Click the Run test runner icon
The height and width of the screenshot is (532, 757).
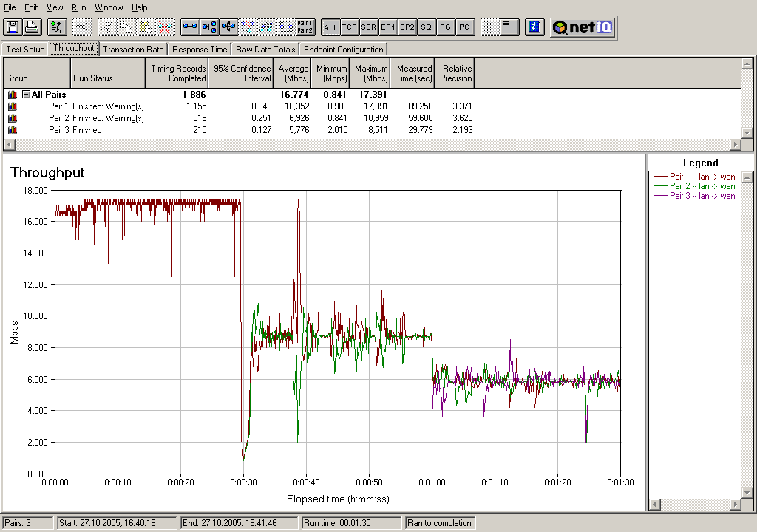(x=56, y=27)
